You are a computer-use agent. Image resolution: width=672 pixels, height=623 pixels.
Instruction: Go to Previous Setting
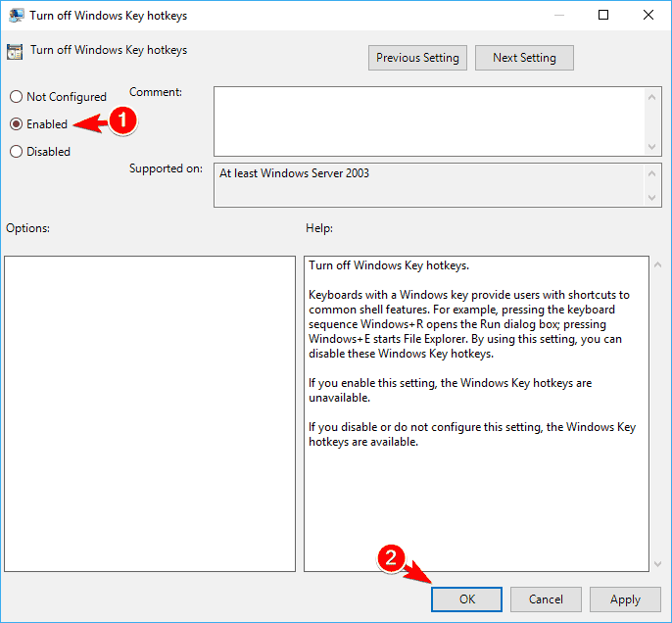point(417,58)
